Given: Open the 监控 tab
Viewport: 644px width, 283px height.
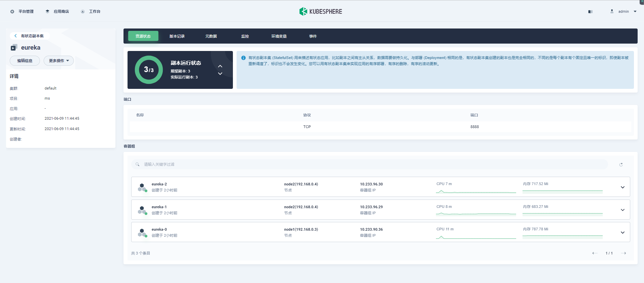Looking at the screenshot, I should [245, 36].
